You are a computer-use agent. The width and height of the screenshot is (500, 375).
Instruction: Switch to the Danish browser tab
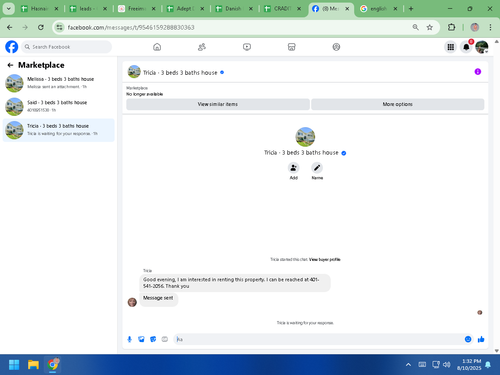coord(234,9)
